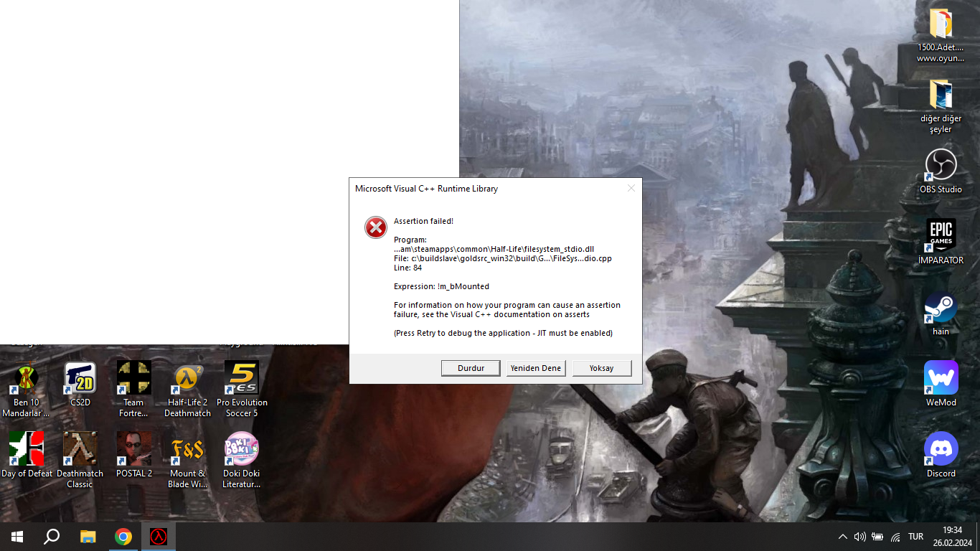Show hidden system tray icons
This screenshot has width=980, height=551.
pos(843,537)
